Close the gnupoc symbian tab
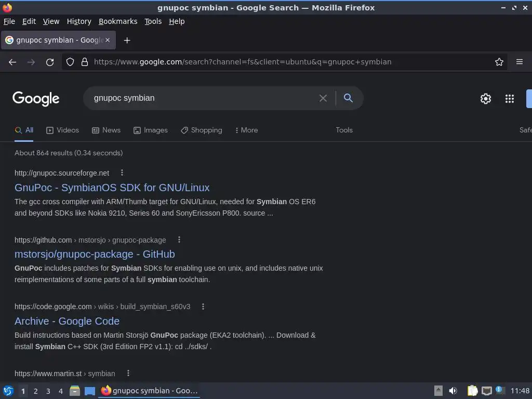532x399 pixels. tap(108, 40)
